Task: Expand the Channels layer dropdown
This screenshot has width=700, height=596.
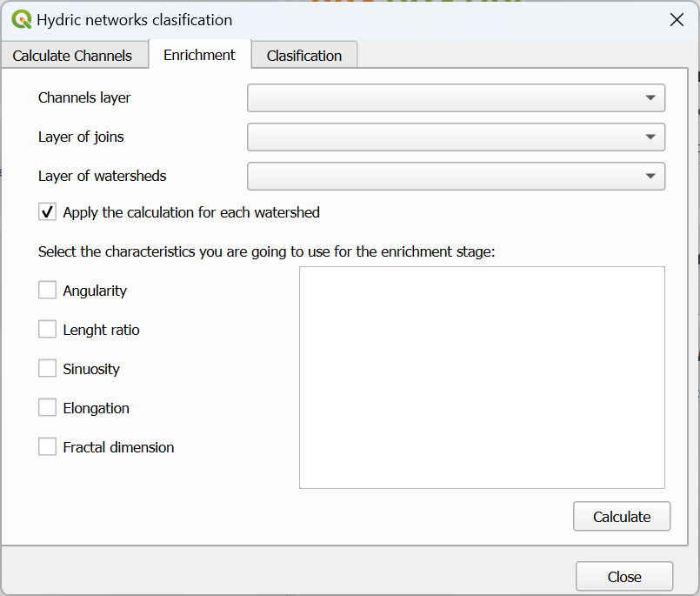Action: coord(457,97)
